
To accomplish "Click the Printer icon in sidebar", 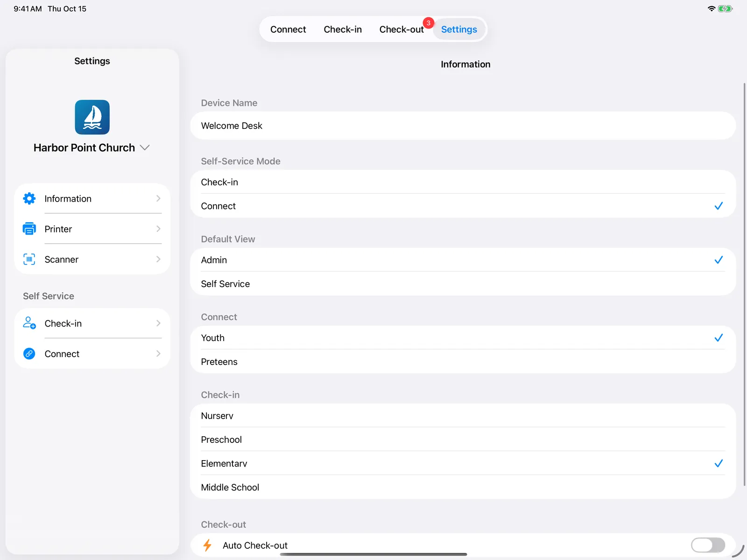I will [29, 229].
